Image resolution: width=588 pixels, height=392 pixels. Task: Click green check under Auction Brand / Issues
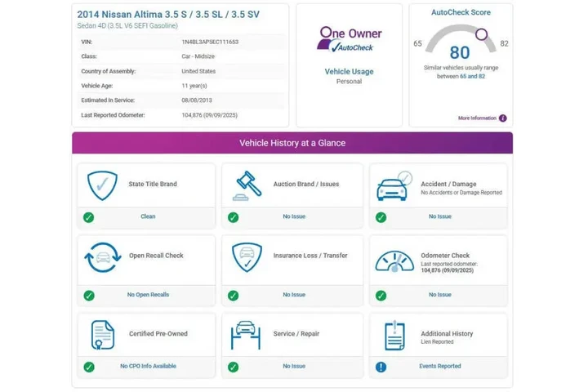pos(234,217)
